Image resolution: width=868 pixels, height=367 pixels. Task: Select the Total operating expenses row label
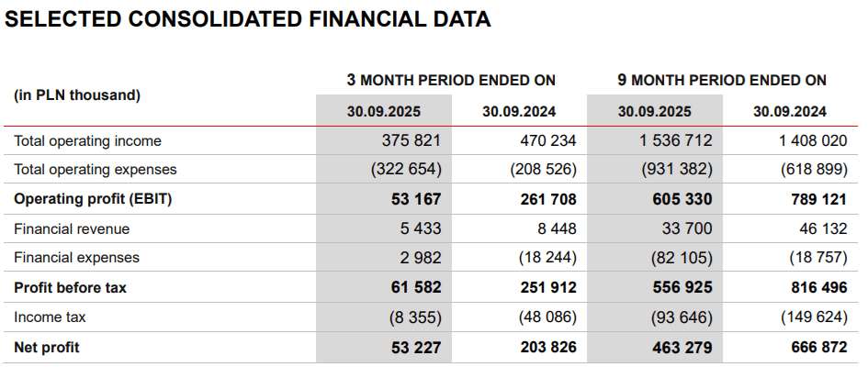[x=96, y=170]
